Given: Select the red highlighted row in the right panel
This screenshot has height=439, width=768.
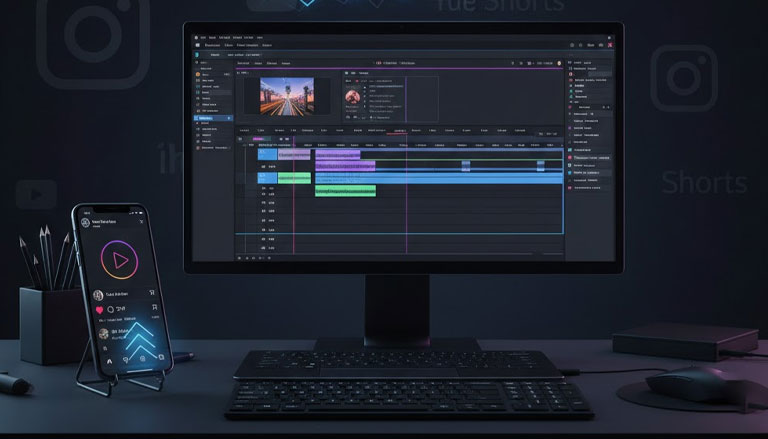Looking at the screenshot, I should 590,157.
